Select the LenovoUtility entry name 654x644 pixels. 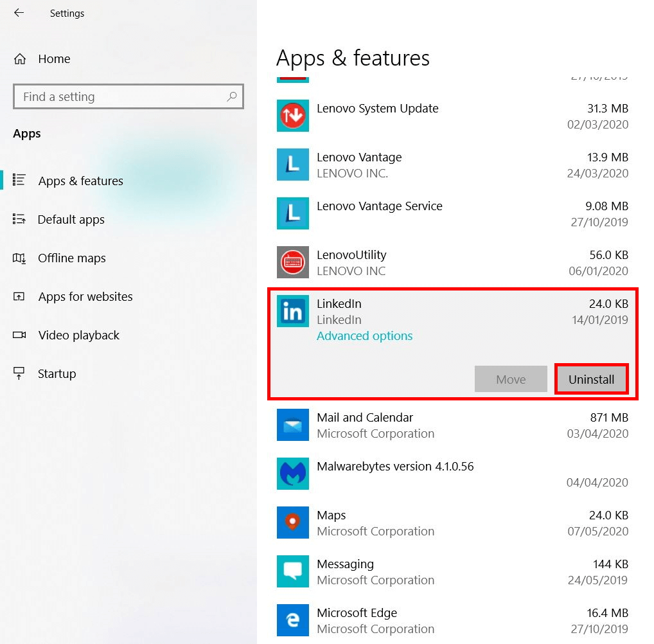click(x=351, y=255)
